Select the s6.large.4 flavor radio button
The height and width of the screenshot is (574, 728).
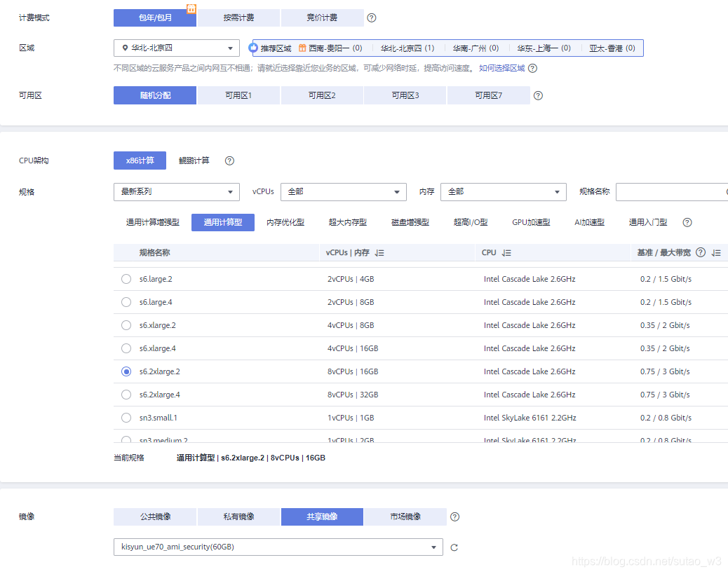[126, 301]
